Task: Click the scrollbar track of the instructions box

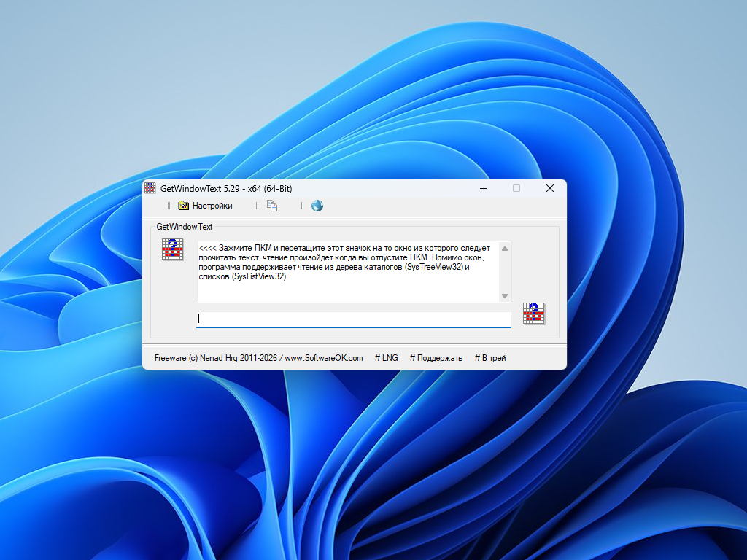Action: click(x=504, y=272)
